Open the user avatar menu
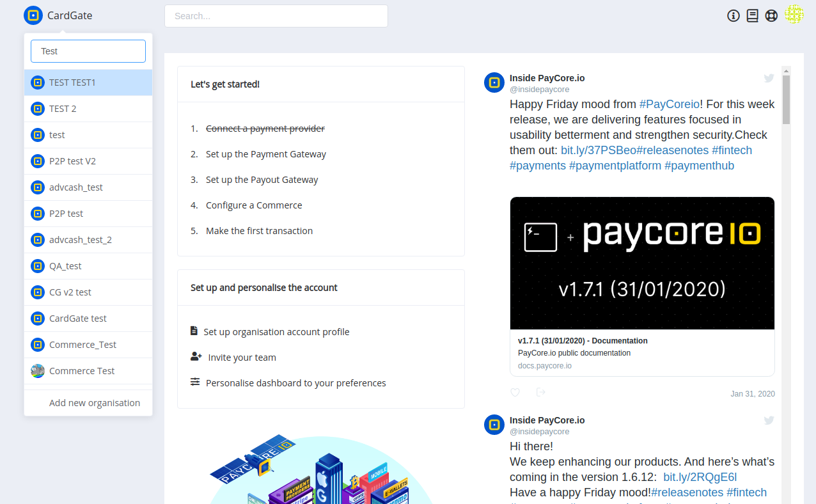 pyautogui.click(x=794, y=15)
